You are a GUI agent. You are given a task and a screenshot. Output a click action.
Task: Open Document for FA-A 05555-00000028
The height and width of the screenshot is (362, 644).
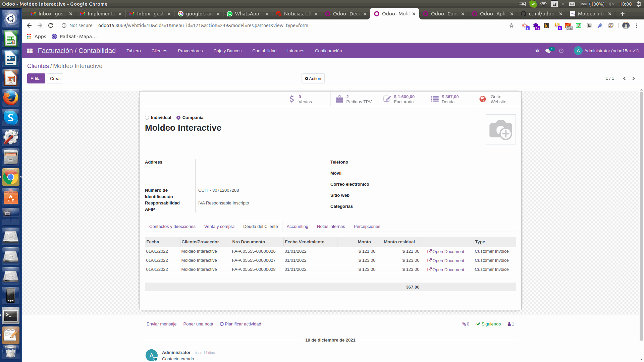click(x=446, y=269)
